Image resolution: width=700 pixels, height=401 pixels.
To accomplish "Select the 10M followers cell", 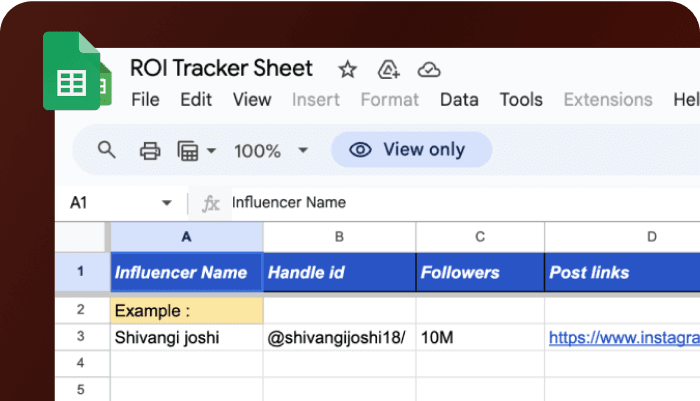I will [480, 337].
